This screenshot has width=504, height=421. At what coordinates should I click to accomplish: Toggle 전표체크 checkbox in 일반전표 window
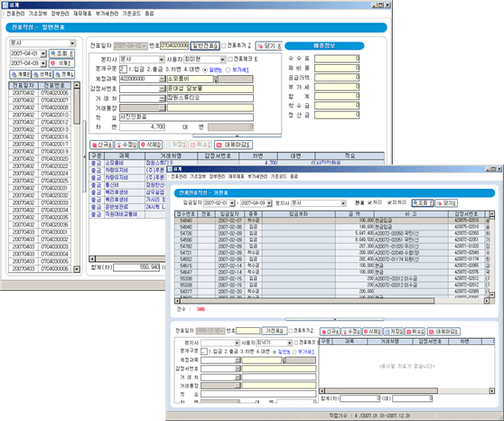click(x=230, y=60)
